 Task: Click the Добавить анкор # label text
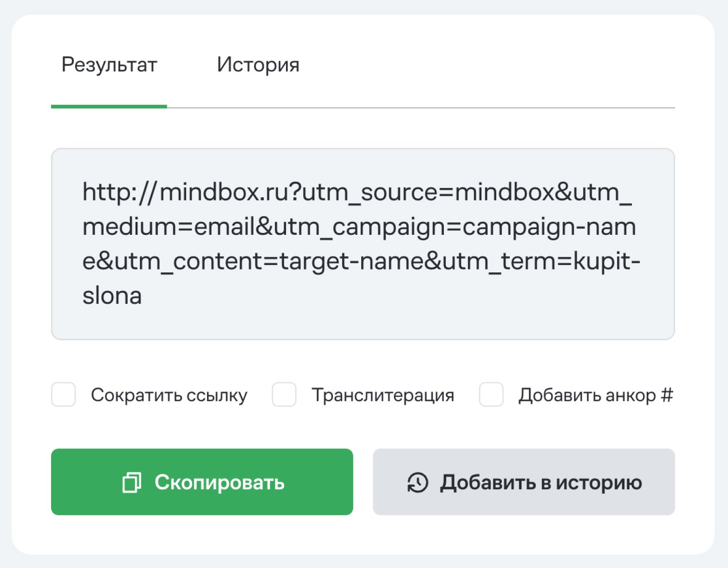pos(595,395)
